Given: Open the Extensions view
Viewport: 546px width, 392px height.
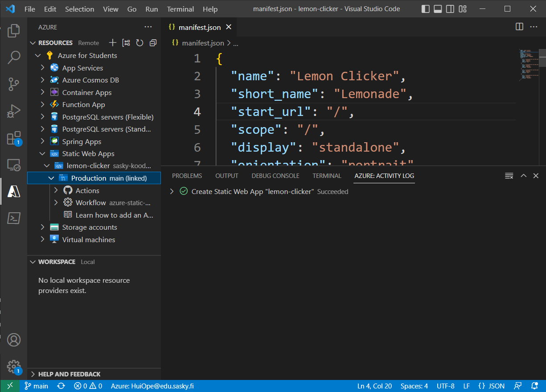Looking at the screenshot, I should [x=14, y=138].
